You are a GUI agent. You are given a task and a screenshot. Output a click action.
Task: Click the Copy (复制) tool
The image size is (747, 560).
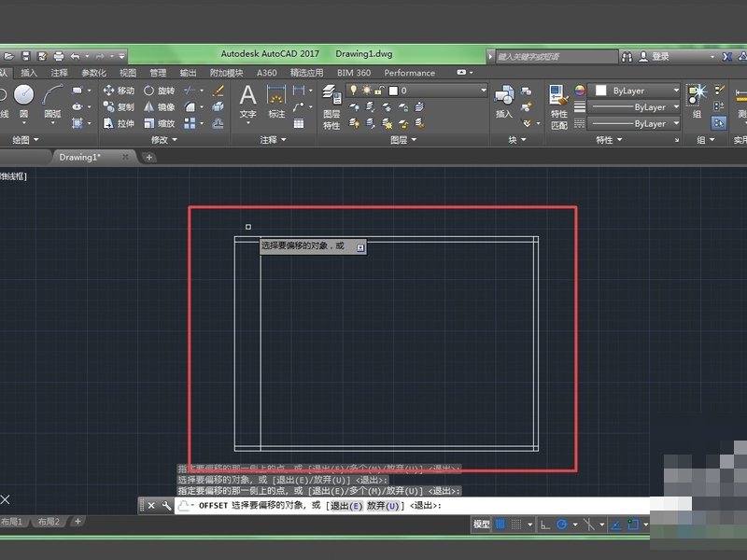[x=119, y=106]
